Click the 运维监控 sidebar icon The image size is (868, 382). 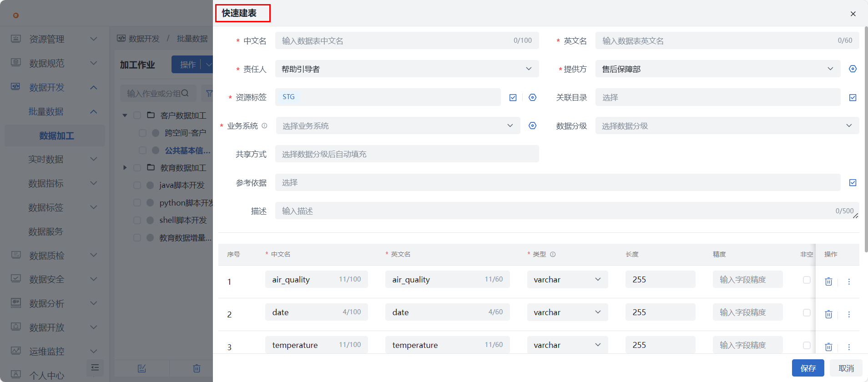[x=16, y=351]
